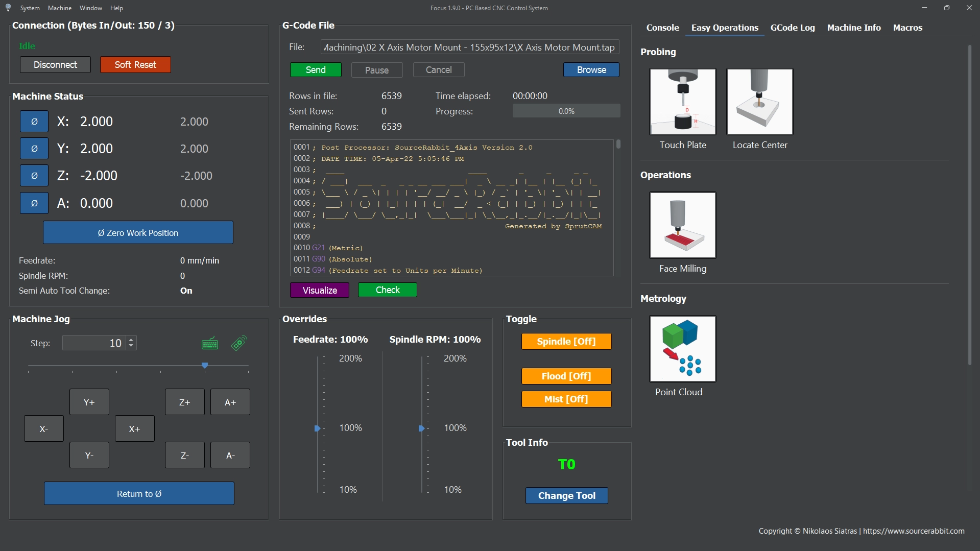Open the Locate Center probing operation
The width and height of the screenshot is (980, 551).
pos(759,102)
